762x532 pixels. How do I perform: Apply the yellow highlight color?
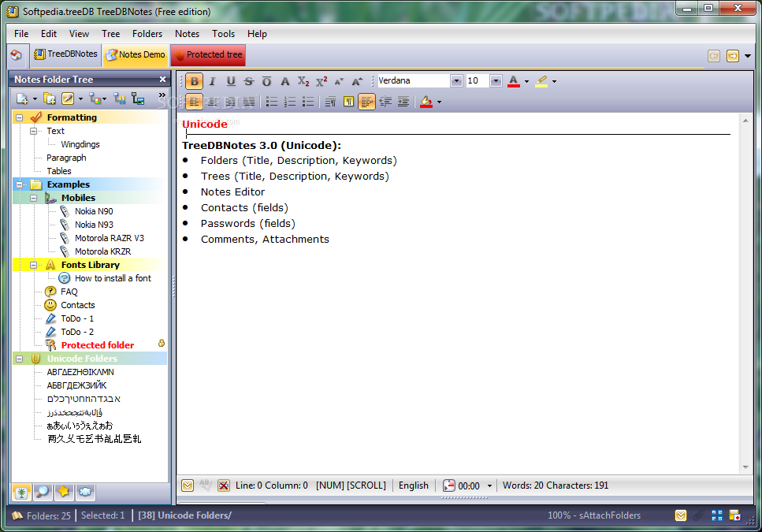(541, 81)
